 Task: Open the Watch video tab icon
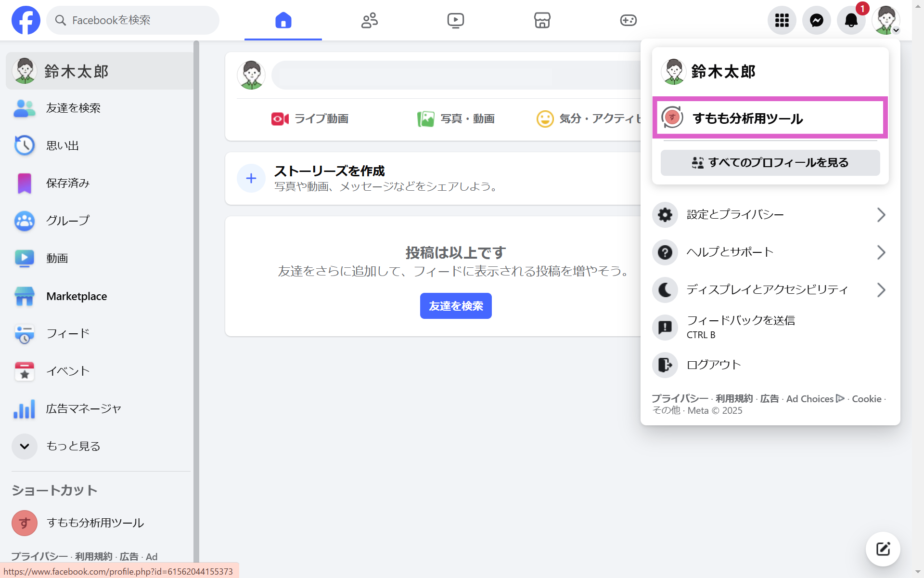(455, 20)
